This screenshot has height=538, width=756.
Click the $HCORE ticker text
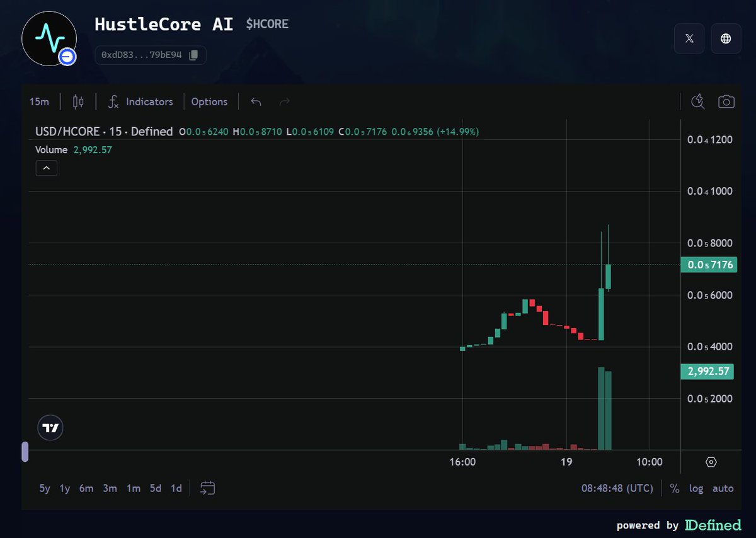pos(267,24)
